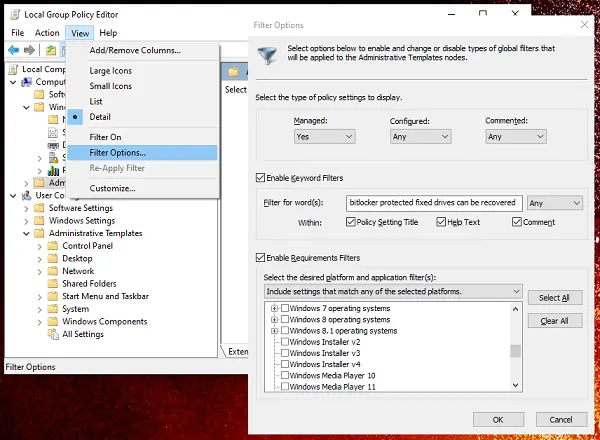The width and height of the screenshot is (600, 440).
Task: Click the platform list scrollbar thumb
Action: [x=515, y=351]
